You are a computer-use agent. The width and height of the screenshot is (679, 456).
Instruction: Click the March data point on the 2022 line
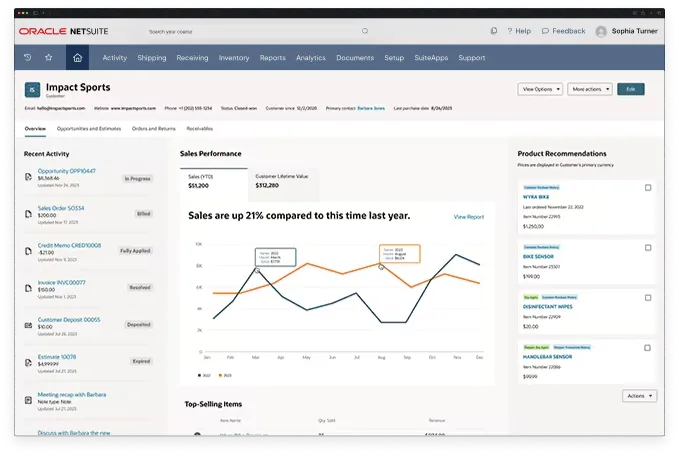(x=257, y=270)
